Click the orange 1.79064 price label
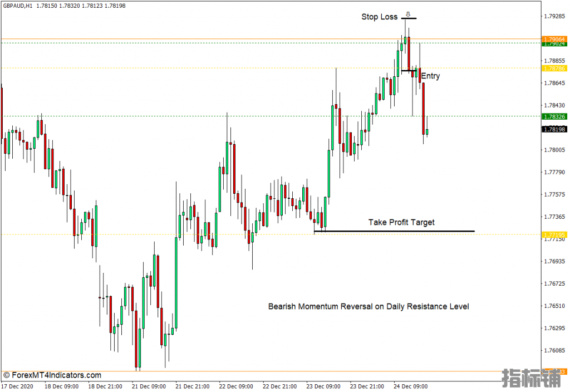This screenshot has height=392, width=570. (x=554, y=39)
